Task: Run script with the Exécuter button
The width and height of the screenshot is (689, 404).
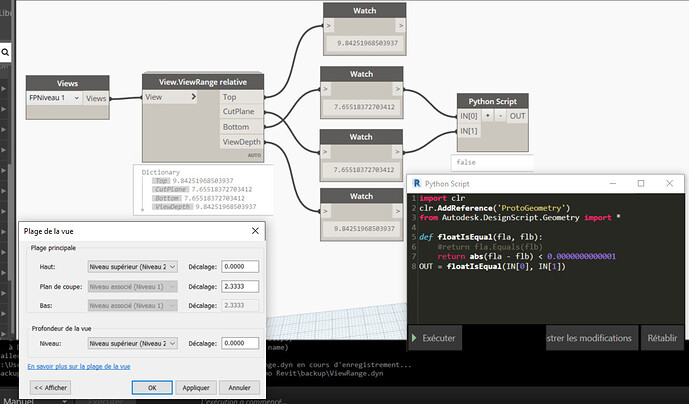Action: tap(435, 338)
